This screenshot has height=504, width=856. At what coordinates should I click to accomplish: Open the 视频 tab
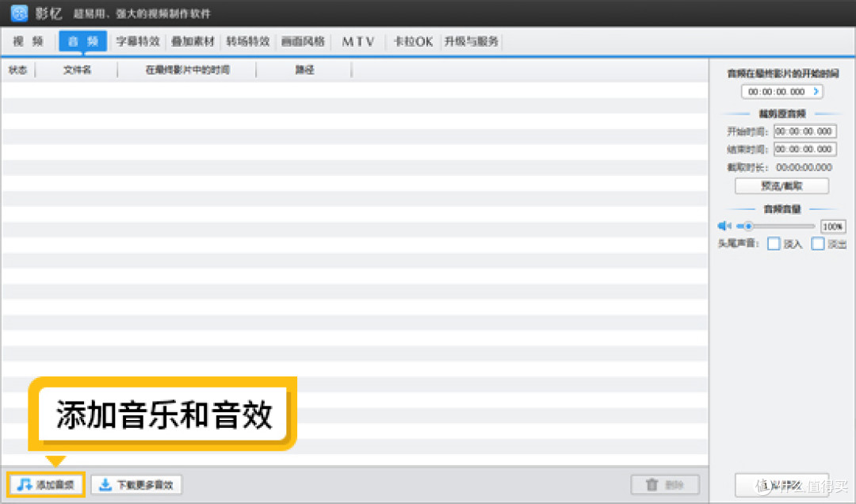pos(28,41)
